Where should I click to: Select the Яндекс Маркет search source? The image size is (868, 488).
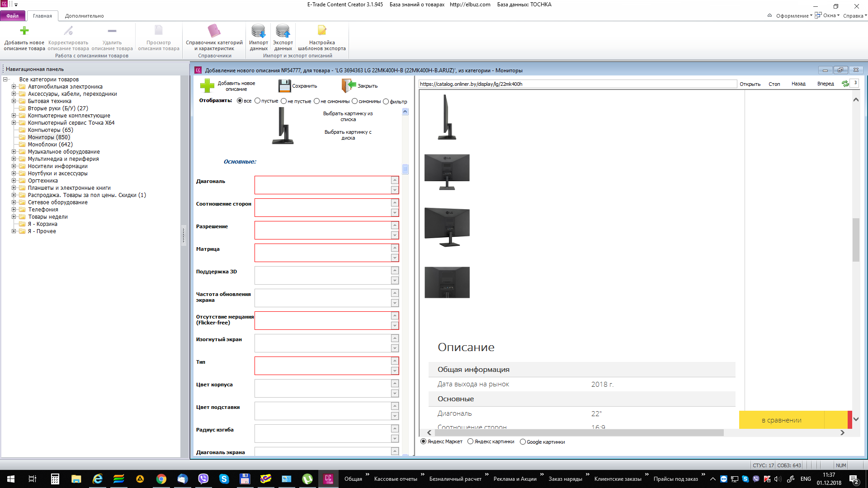click(424, 441)
